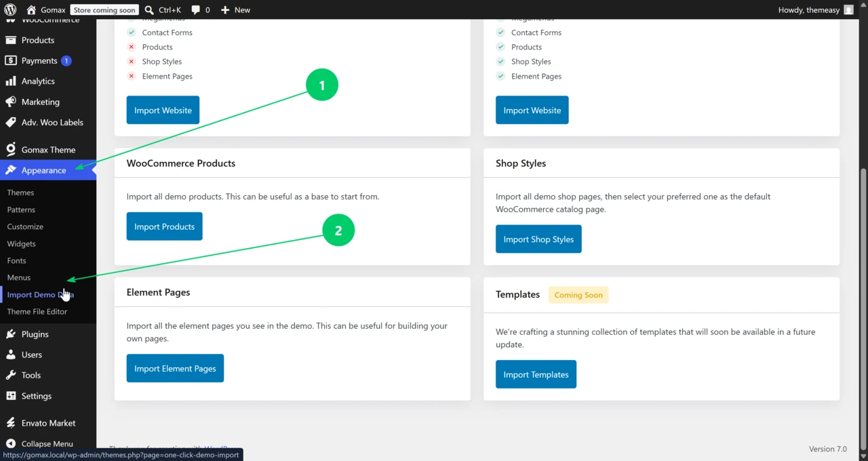
Task: Click the Adv. Woo Labels tag icon
Action: [x=11, y=122]
